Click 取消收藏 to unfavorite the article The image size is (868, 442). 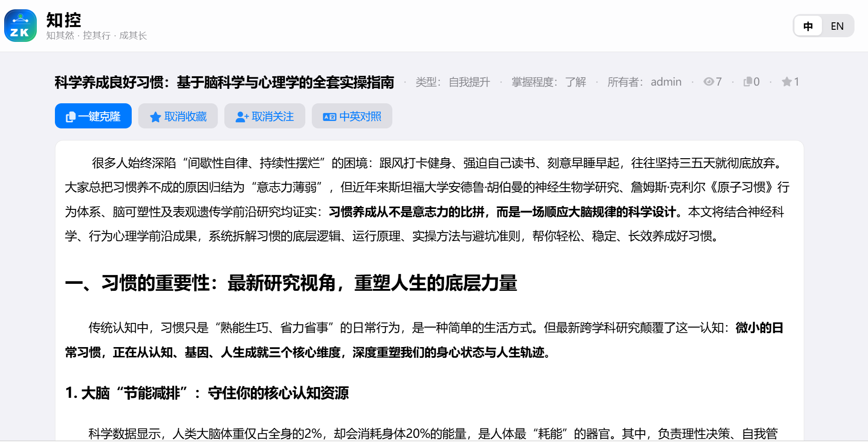point(178,116)
